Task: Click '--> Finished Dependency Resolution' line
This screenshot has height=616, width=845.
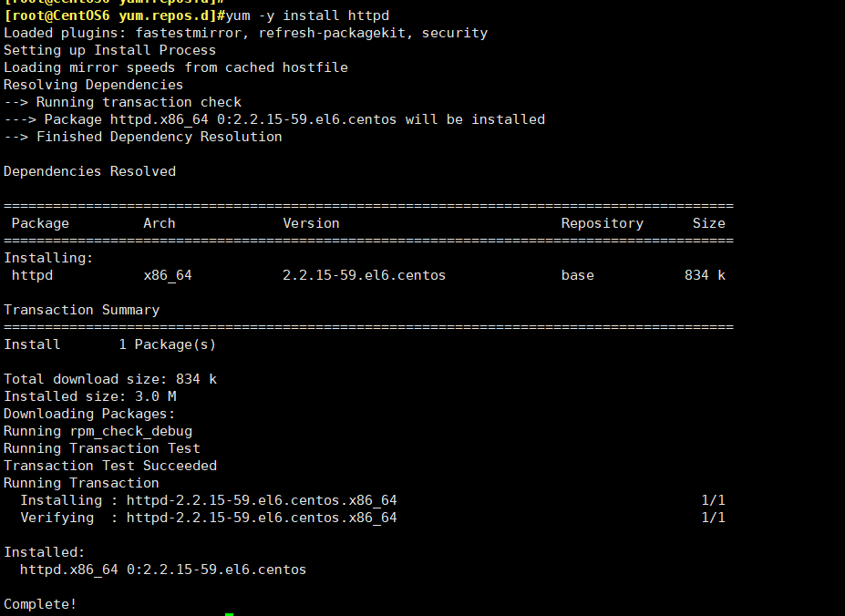Action: (143, 137)
